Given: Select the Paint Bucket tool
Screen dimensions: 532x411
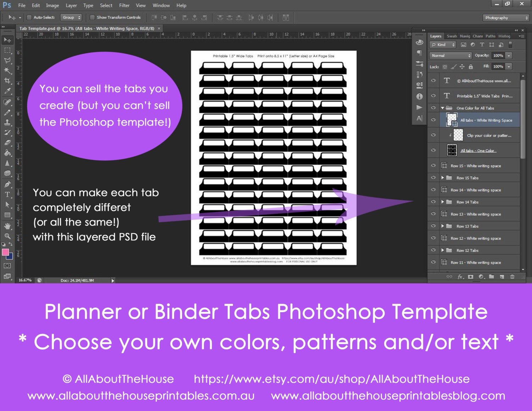Looking at the screenshot, I should [x=7, y=153].
